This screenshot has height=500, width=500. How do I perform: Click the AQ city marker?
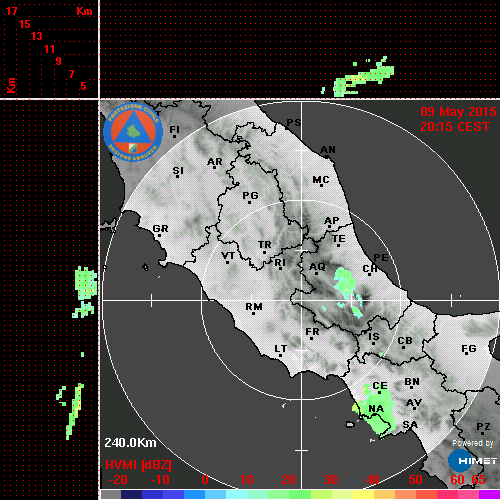point(316,273)
